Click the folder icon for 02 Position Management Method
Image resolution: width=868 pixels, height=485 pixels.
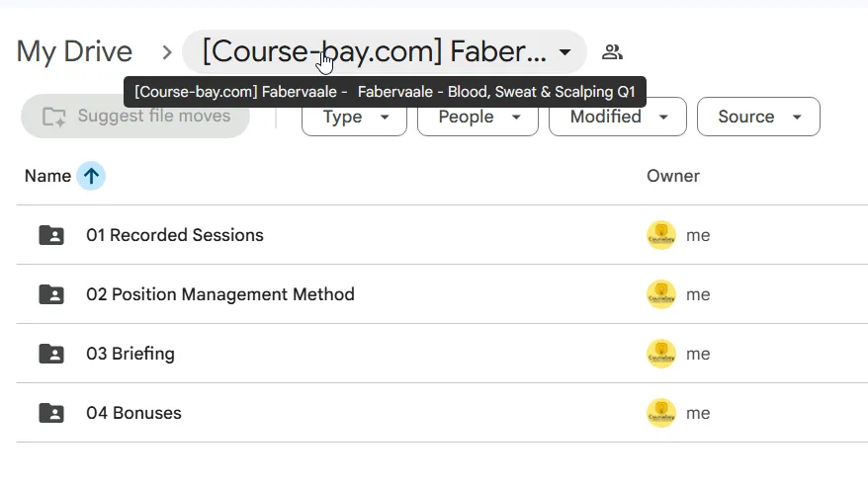click(51, 294)
